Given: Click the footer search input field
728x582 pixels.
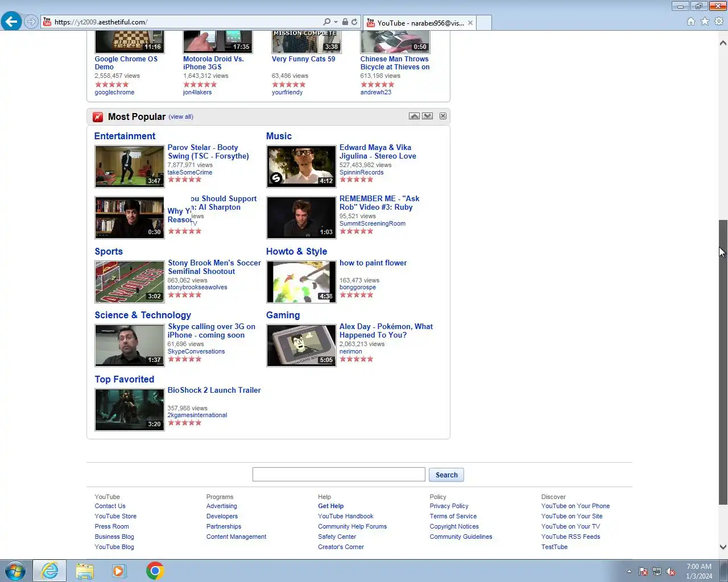Looking at the screenshot, I should point(339,475).
